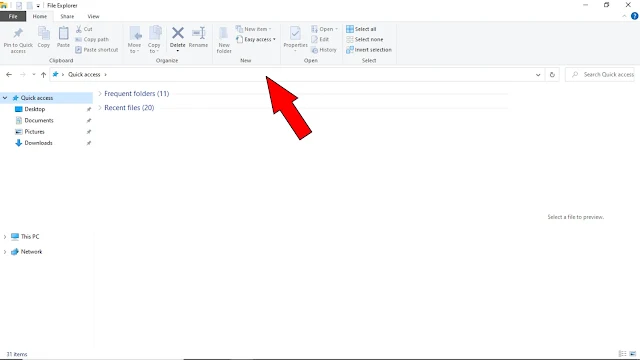Click Cut in the Clipboard group
Screen dimensions: 640x360
(84, 29)
